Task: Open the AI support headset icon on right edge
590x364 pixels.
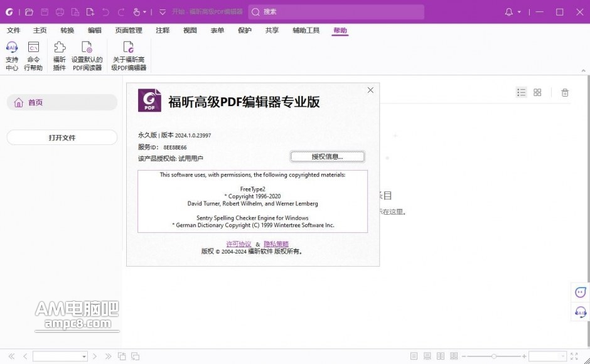Action: click(x=581, y=312)
